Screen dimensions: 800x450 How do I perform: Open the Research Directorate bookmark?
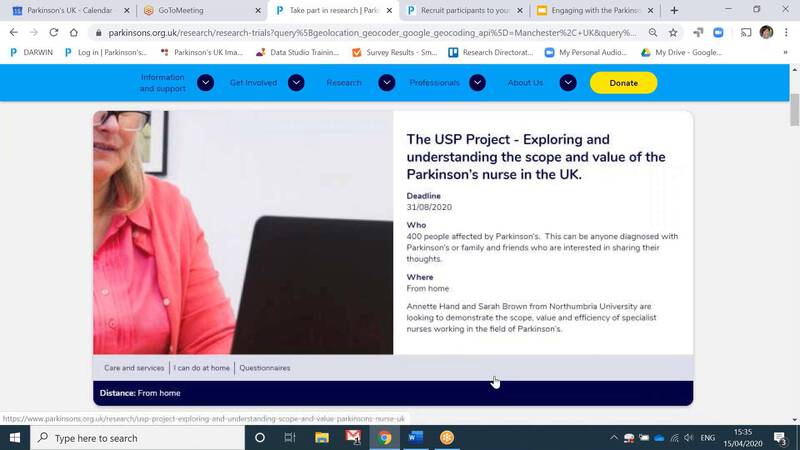(491, 52)
